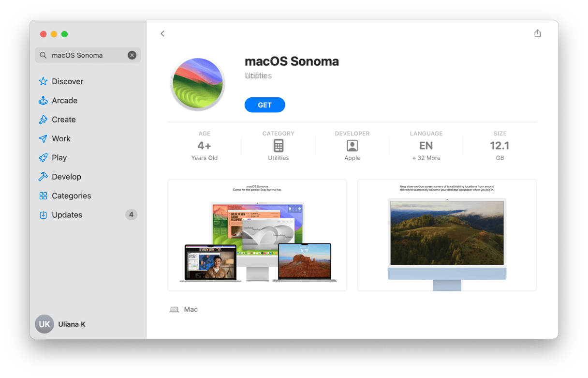Open the first macOS Sonoma screenshot
Image resolution: width=588 pixels, height=378 pixels.
point(257,235)
